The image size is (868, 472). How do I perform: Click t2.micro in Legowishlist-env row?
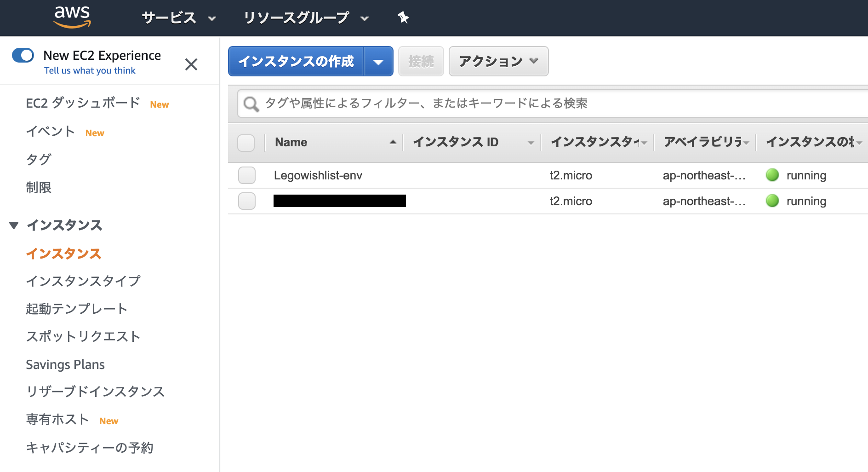pyautogui.click(x=571, y=175)
